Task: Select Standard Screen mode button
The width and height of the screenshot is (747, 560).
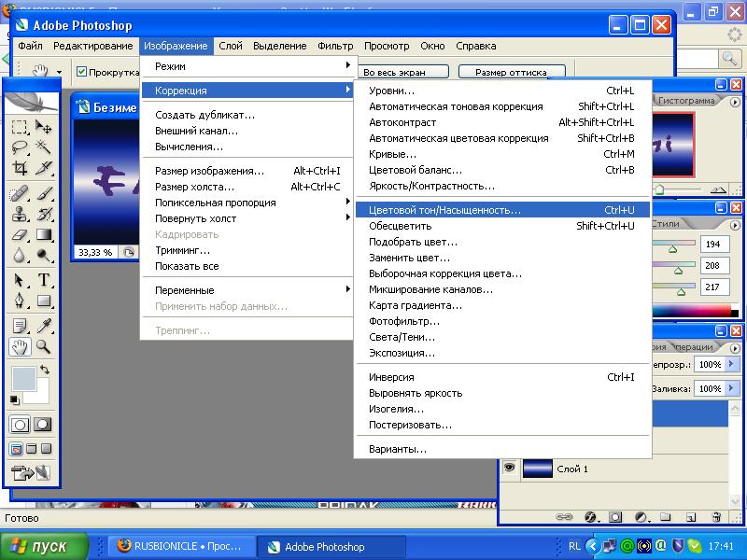Action: (x=16, y=449)
